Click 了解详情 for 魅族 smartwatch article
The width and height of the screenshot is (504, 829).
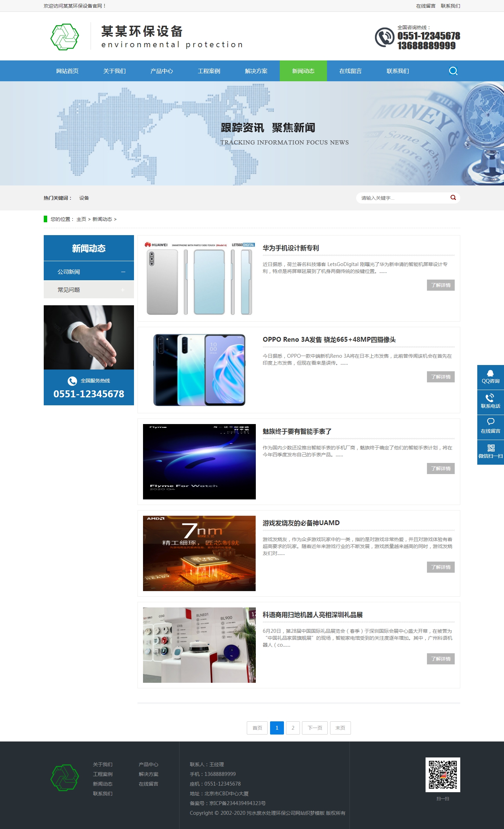pos(441,469)
